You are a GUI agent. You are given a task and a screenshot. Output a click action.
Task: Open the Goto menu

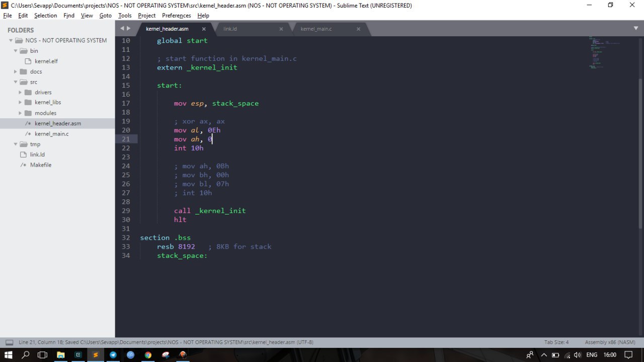click(x=106, y=16)
